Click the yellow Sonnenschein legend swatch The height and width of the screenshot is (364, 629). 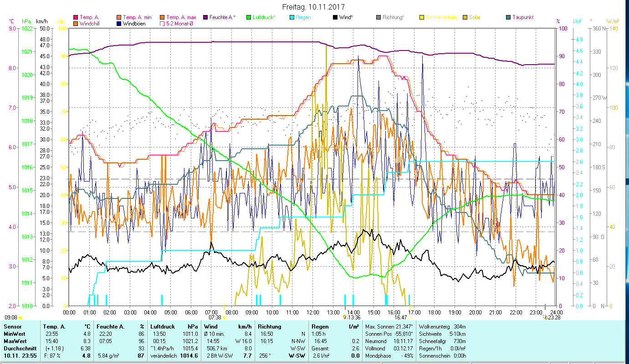422,17
